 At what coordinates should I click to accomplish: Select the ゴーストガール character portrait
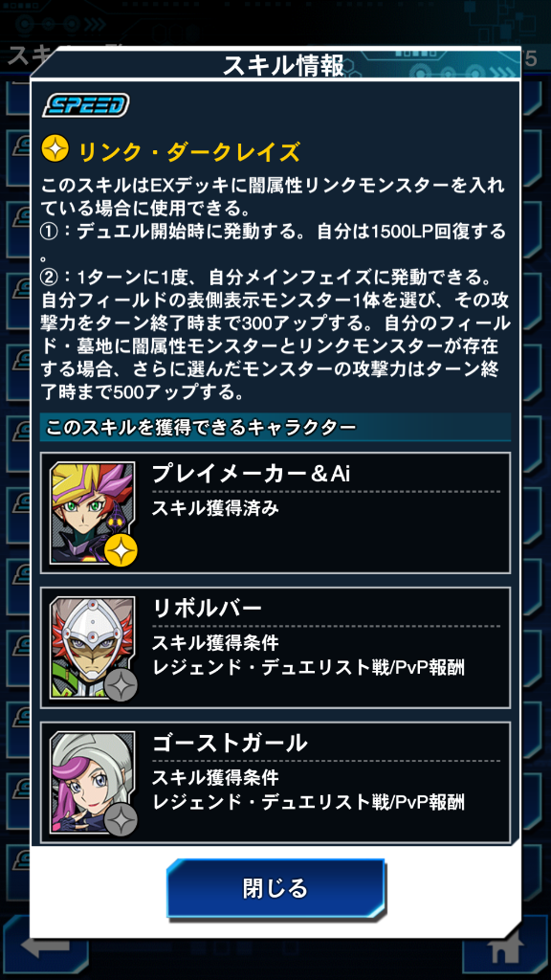click(x=93, y=783)
